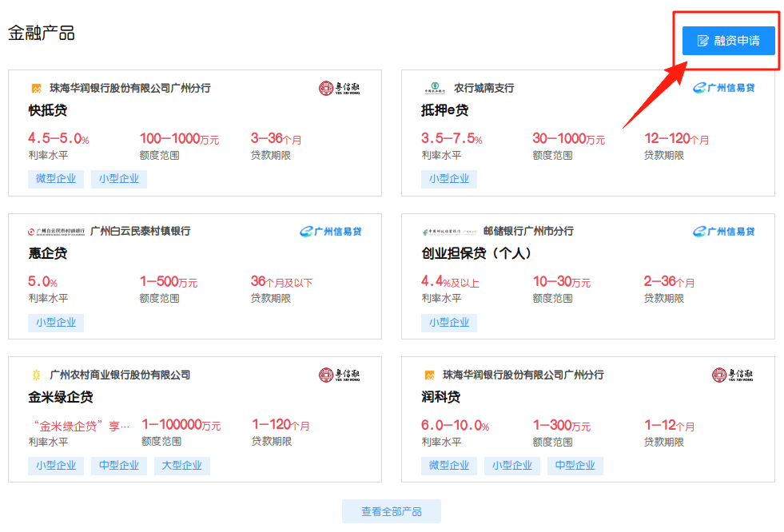Click the 4.5–5.0% interest rate value
Viewport: 784px width, 532px height.
[x=58, y=138]
